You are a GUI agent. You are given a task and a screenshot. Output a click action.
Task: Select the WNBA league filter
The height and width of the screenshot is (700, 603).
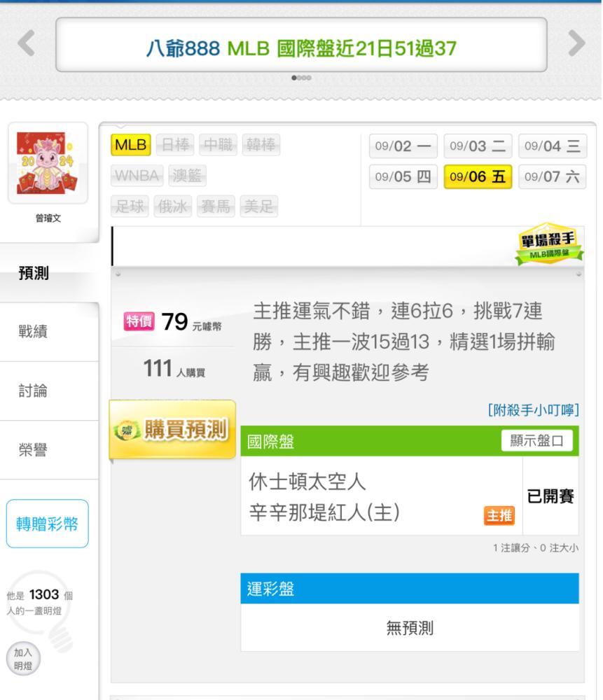coord(137,176)
